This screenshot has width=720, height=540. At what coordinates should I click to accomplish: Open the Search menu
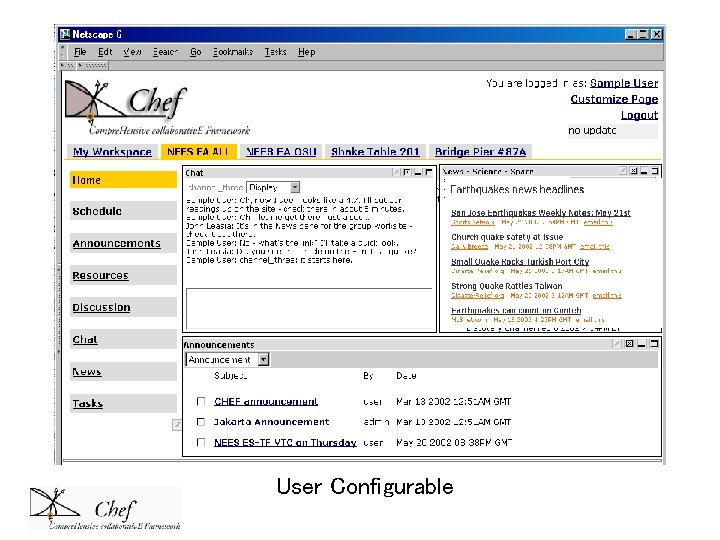click(x=165, y=52)
